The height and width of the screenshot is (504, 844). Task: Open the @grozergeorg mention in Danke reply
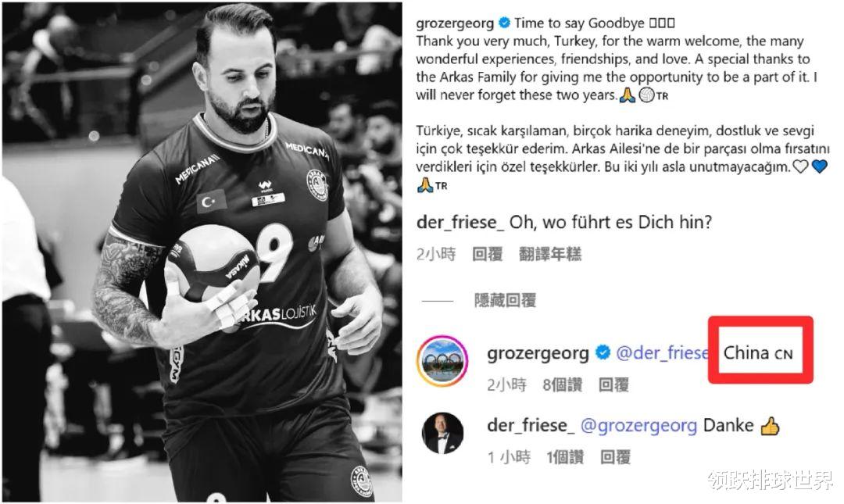pos(639,425)
